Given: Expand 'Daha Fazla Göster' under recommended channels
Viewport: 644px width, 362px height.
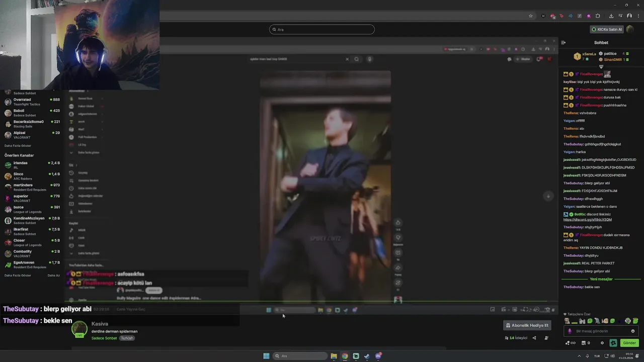Looking at the screenshot, I should 18,276.
